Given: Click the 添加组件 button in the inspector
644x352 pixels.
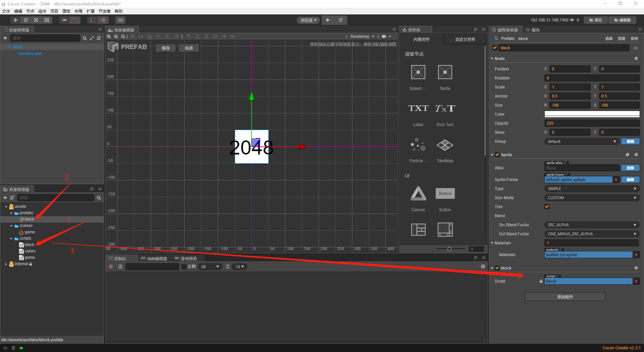Looking at the screenshot, I should (x=565, y=297).
